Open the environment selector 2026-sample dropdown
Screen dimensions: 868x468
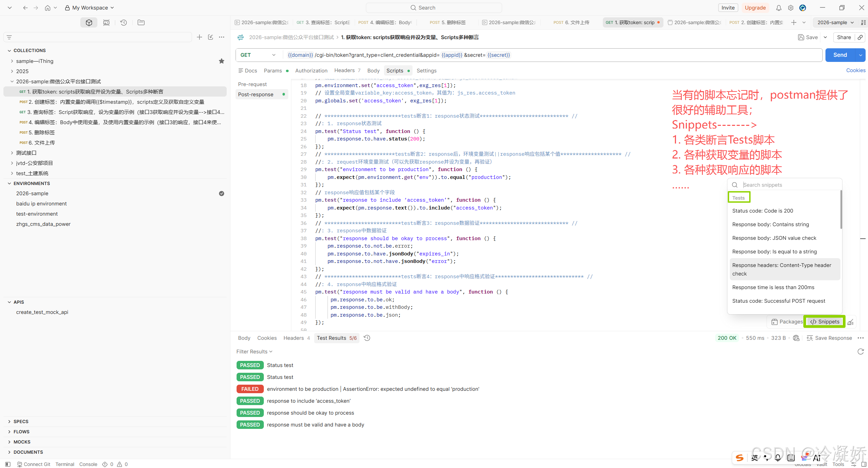click(x=835, y=22)
